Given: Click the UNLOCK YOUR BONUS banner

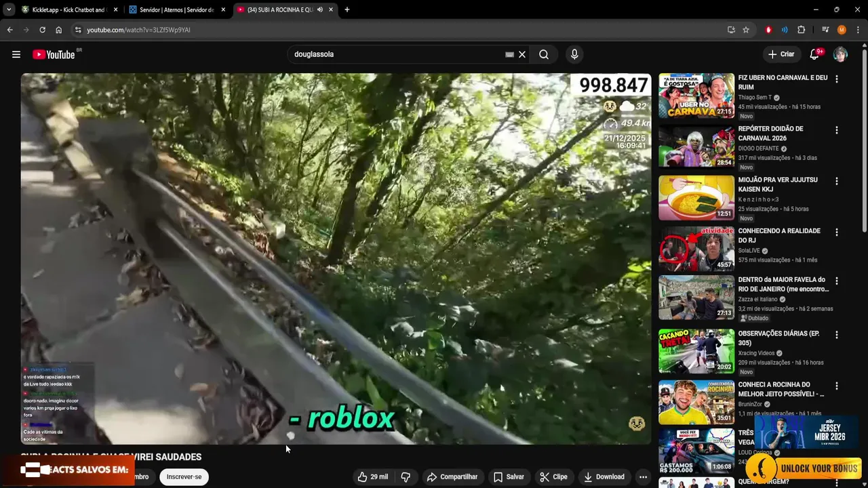Looking at the screenshot, I should tap(804, 468).
